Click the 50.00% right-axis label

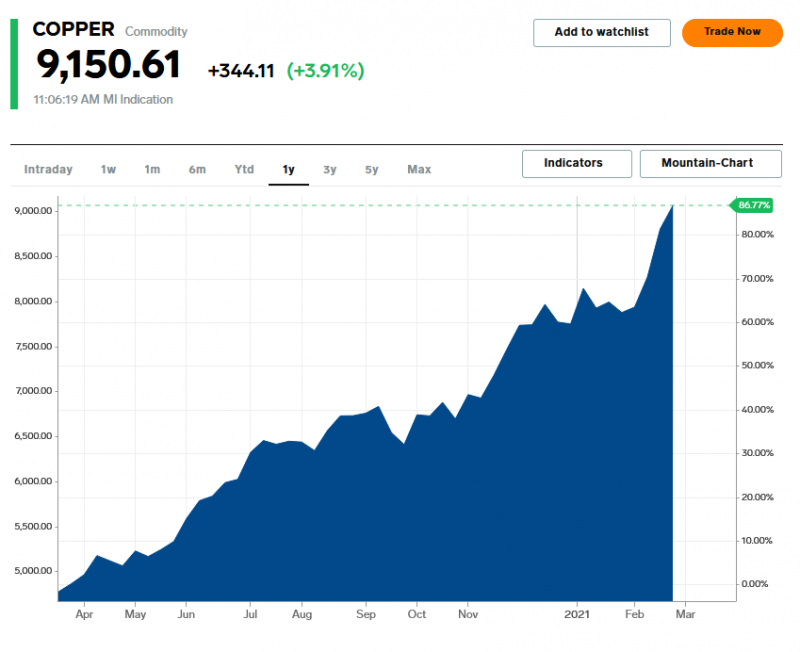click(x=757, y=365)
